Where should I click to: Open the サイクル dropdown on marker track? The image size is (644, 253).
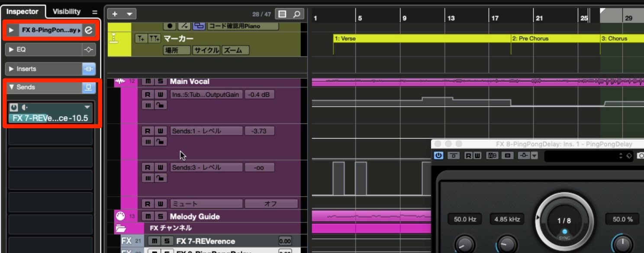pos(206,50)
